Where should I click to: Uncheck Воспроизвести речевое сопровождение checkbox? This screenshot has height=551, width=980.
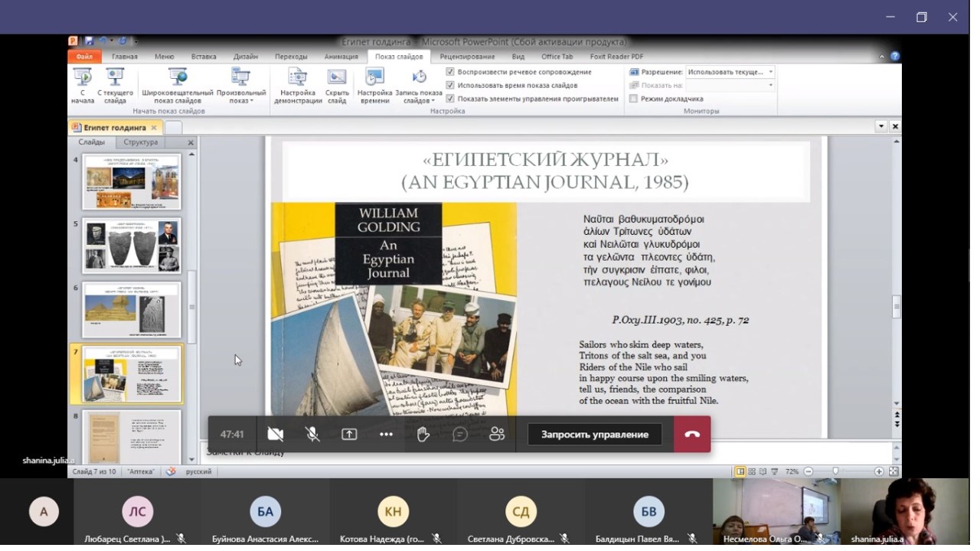click(x=450, y=72)
